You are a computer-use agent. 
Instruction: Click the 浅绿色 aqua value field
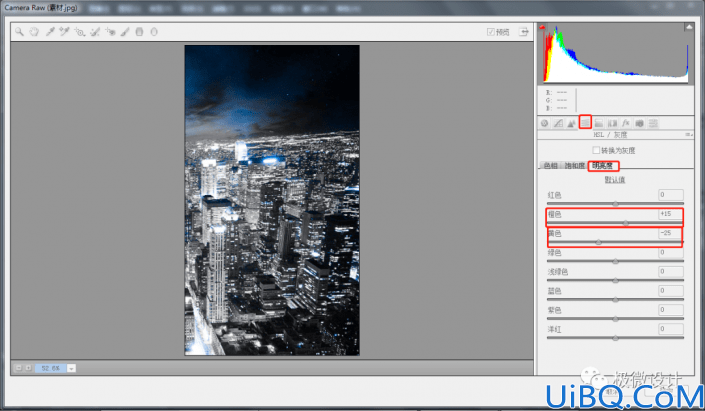(x=671, y=271)
